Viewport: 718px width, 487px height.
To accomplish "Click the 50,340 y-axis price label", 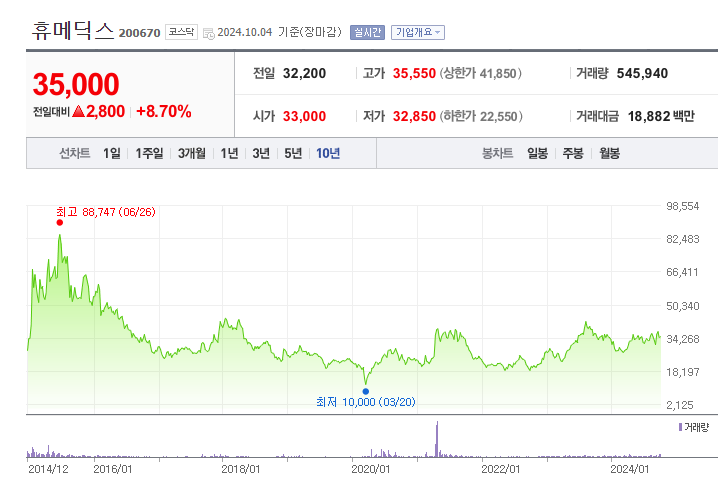I will click(683, 306).
